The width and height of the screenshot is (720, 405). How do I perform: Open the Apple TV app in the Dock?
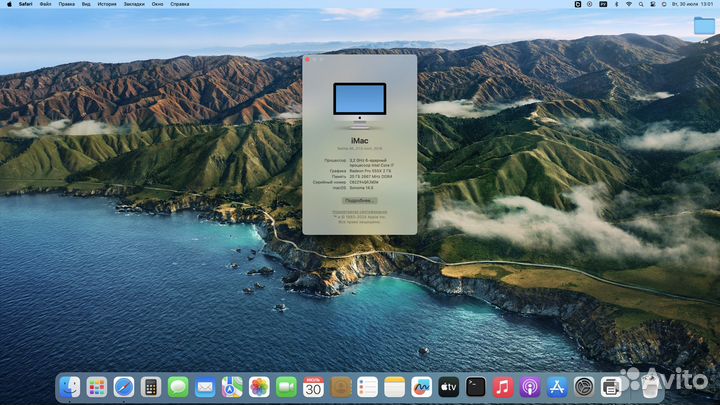[x=449, y=387]
